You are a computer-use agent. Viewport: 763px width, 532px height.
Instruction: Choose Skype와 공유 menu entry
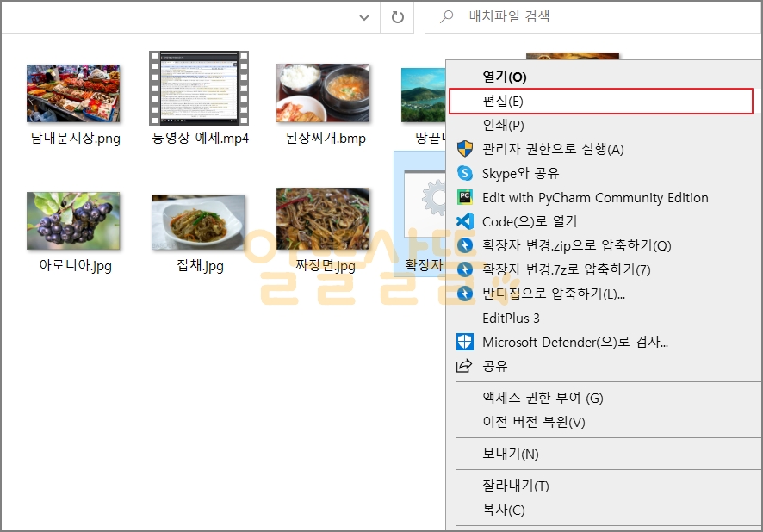[604, 173]
